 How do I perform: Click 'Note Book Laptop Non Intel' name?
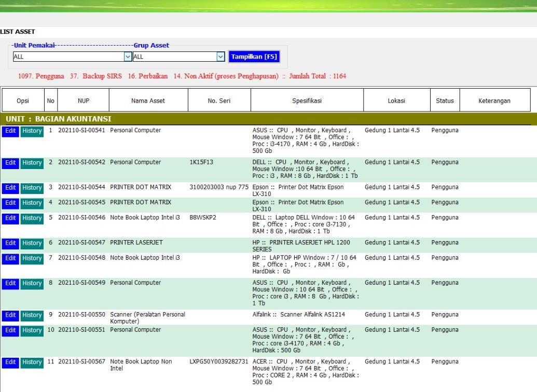[x=141, y=365]
